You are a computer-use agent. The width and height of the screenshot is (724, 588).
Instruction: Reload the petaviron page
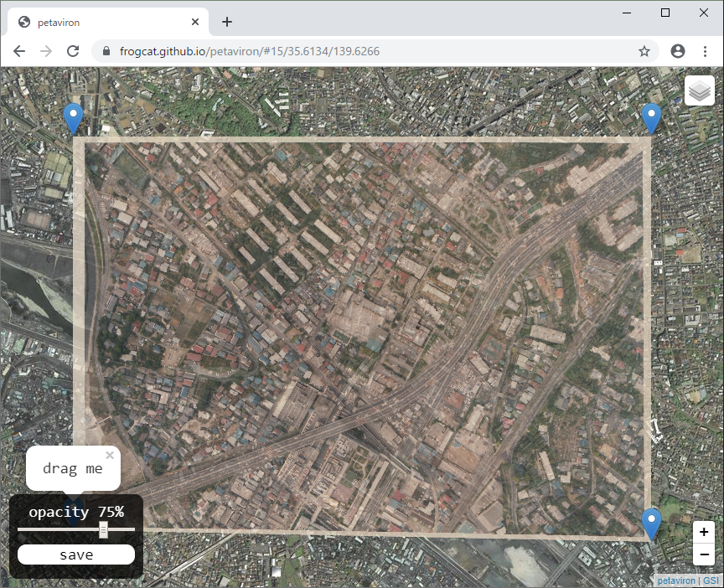pos(73,51)
